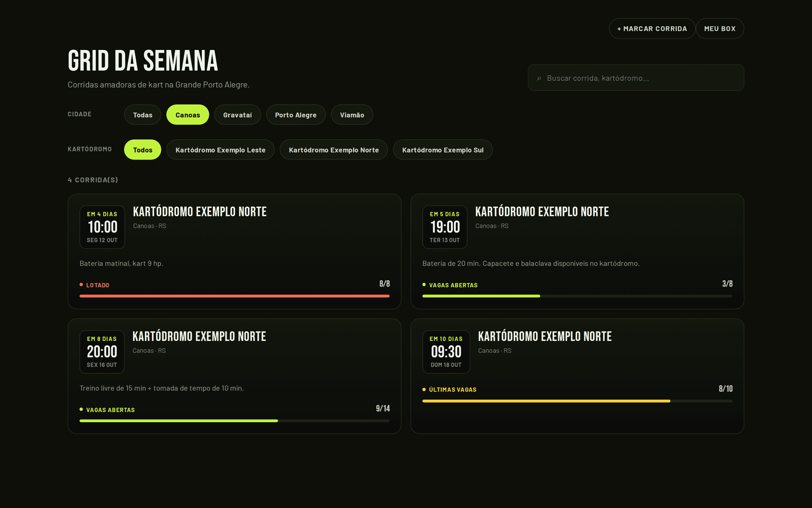The width and height of the screenshot is (812, 508).
Task: Click the 8/8 occupancy count
Action: click(x=385, y=284)
